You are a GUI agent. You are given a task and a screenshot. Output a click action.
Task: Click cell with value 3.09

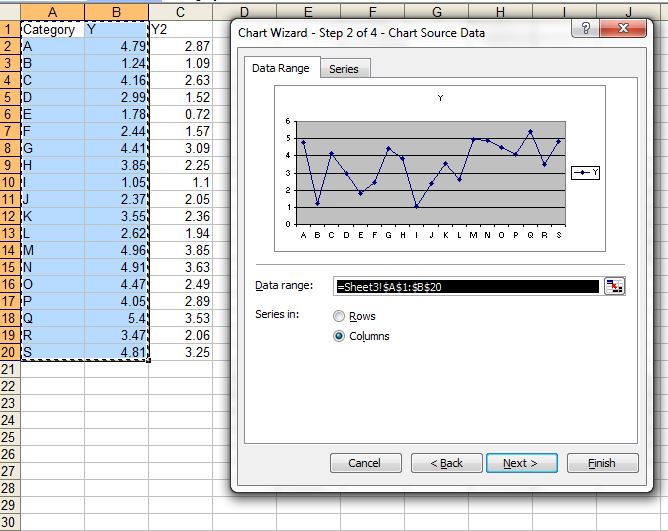180,148
